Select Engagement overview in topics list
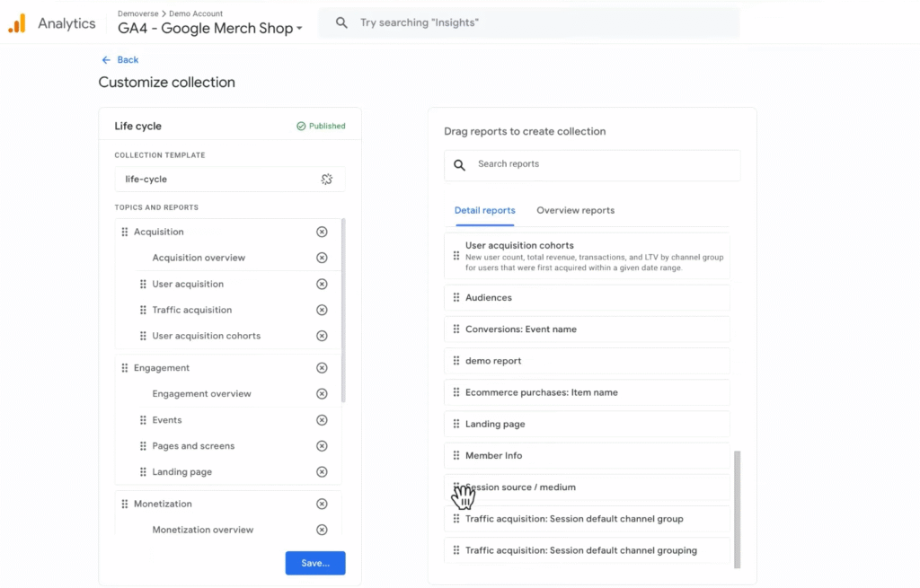 coord(201,394)
